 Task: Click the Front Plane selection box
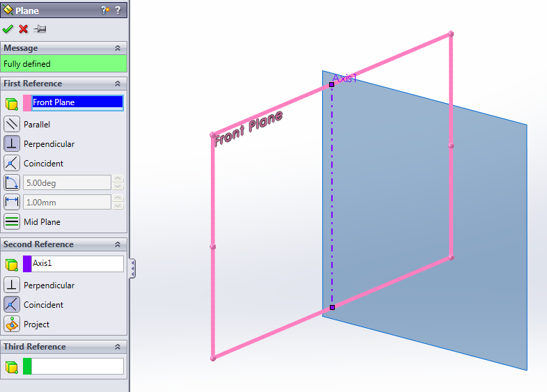tap(77, 102)
